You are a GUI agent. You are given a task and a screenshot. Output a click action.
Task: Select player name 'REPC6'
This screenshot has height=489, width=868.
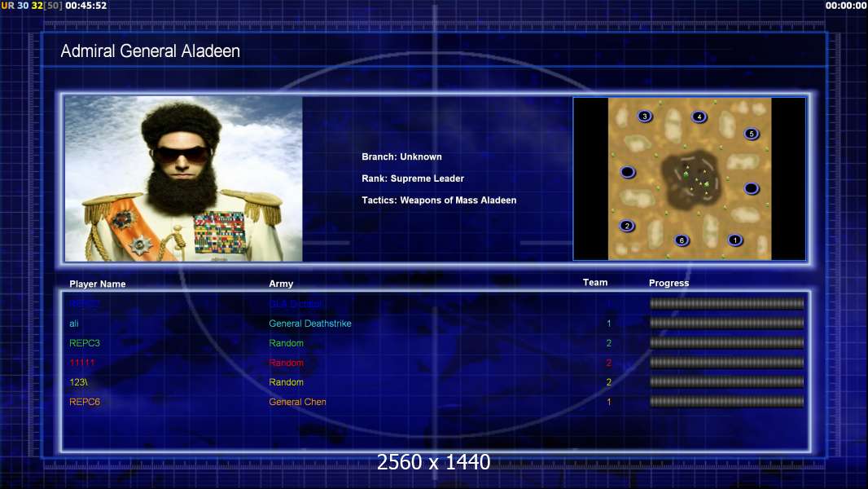[x=85, y=402]
